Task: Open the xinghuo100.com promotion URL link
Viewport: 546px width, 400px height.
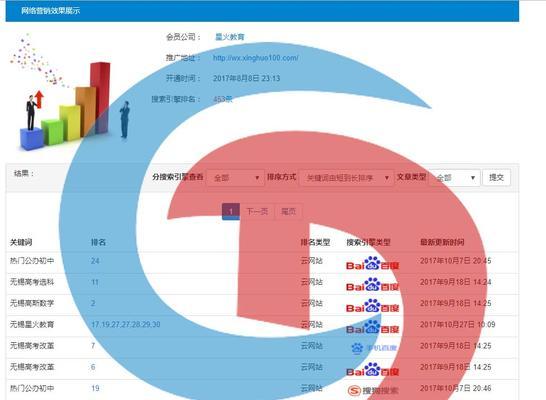Action: pos(256,58)
